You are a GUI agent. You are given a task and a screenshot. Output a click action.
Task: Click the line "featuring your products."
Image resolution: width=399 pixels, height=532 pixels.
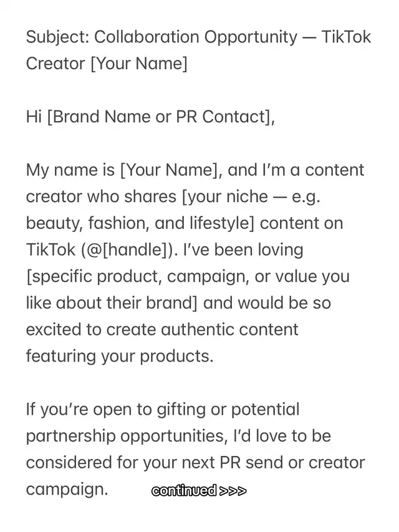point(119,356)
